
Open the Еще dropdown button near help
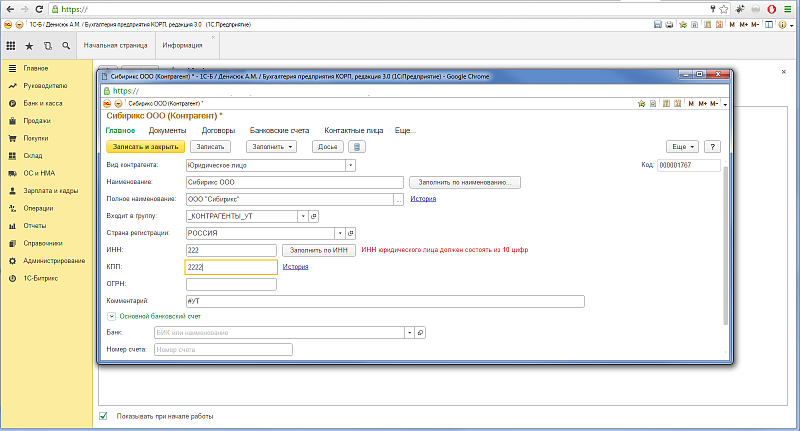(x=682, y=147)
